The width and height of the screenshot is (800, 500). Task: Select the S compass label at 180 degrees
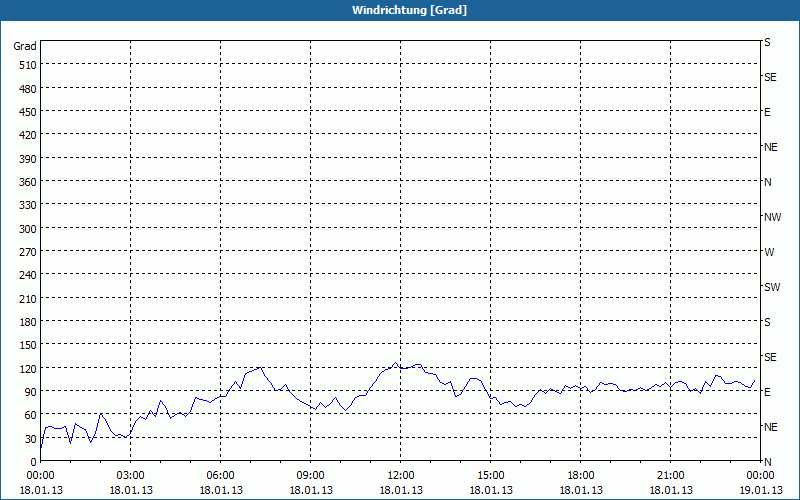(767, 322)
